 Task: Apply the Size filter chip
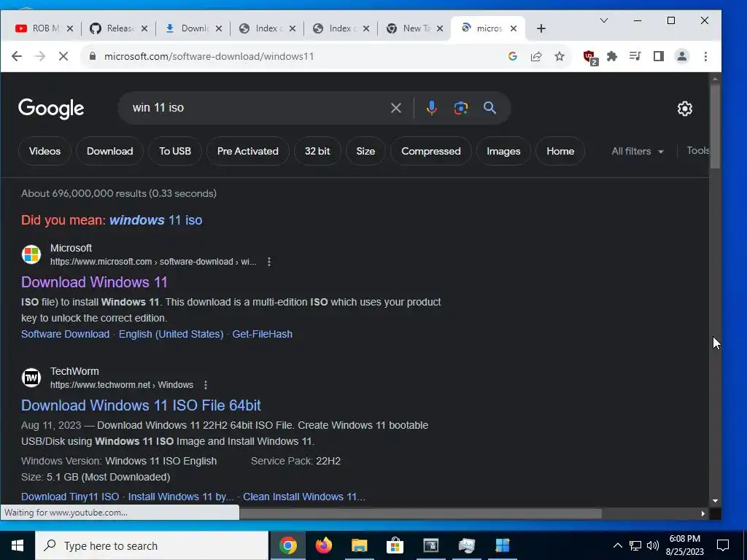point(365,151)
